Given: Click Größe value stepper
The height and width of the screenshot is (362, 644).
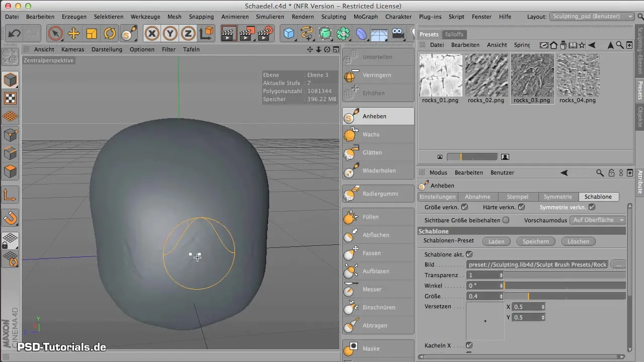Looking at the screenshot, I should click(501, 296).
